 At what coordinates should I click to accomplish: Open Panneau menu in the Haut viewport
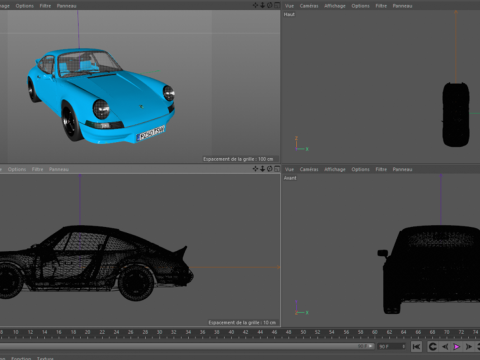coord(402,6)
